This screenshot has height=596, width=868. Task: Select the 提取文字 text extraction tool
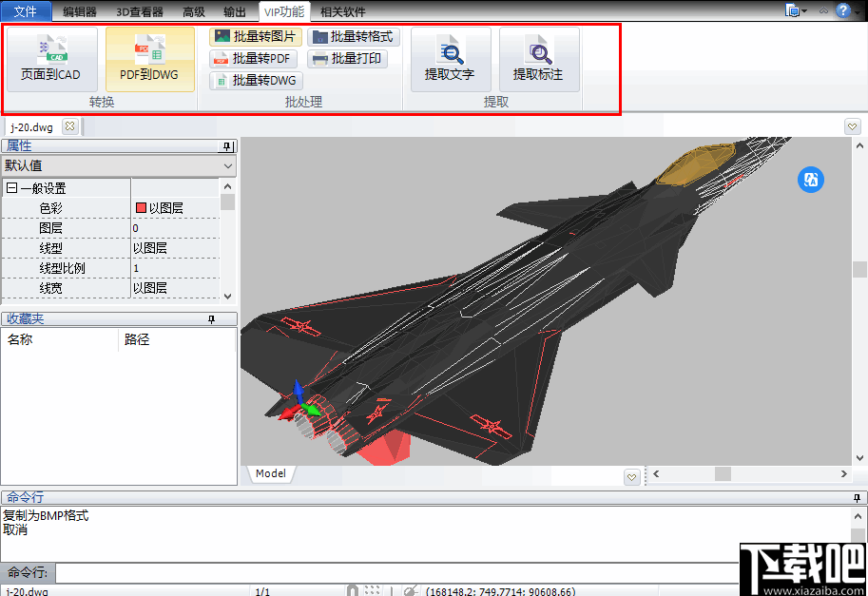point(451,59)
